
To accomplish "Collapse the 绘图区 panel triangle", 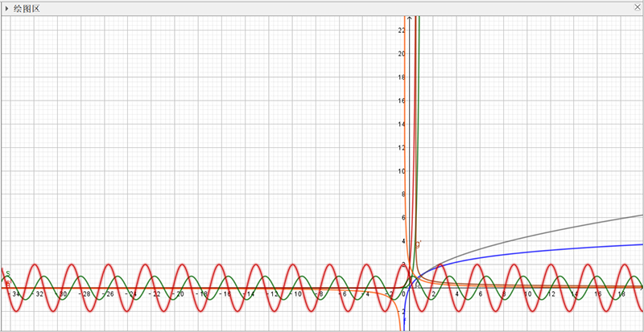I will click(x=6, y=9).
